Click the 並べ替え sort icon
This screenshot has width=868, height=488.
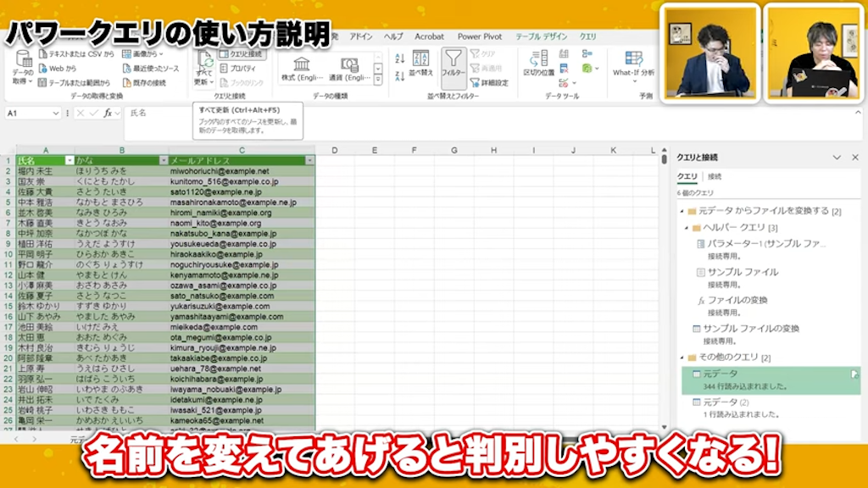point(420,61)
